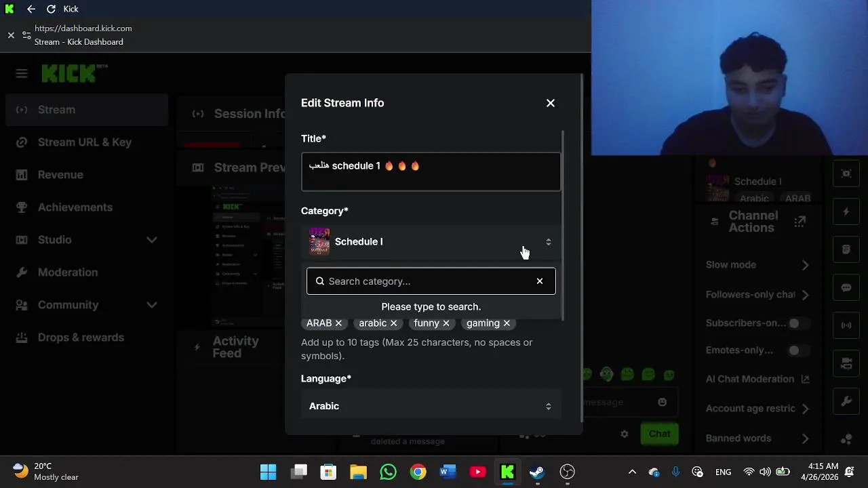Open chat settings gear icon

[x=625, y=434]
